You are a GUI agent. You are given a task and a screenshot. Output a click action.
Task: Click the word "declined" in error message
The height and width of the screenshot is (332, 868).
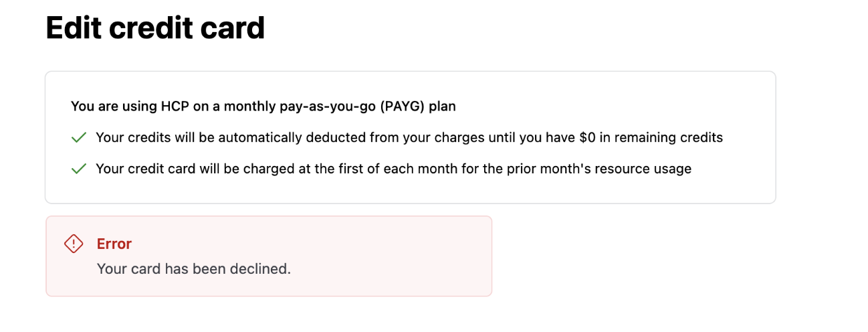pos(263,269)
